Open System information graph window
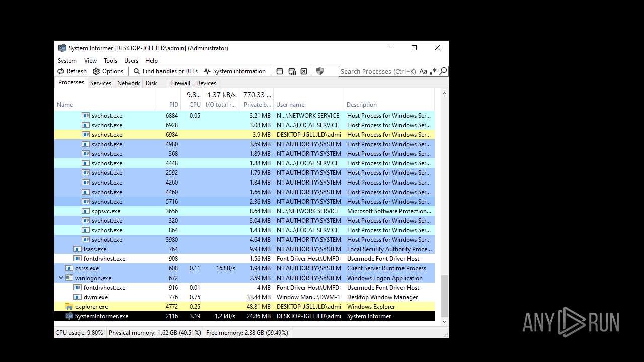 234,71
